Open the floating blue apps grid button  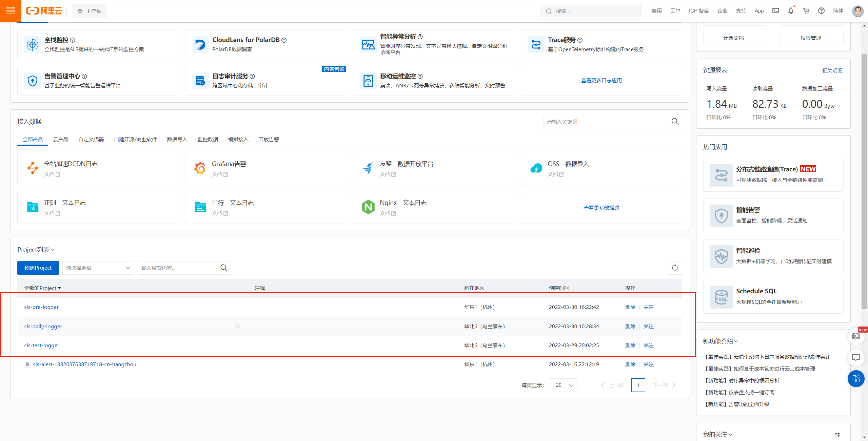click(856, 379)
